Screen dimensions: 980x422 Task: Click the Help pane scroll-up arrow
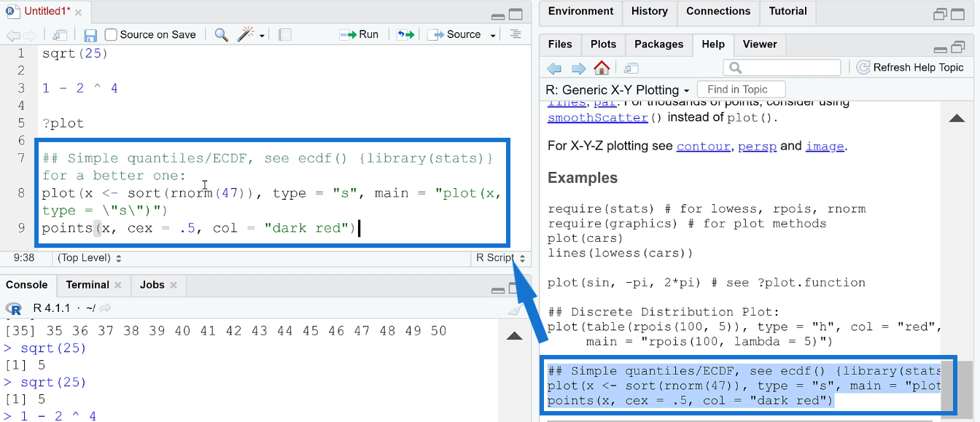[x=957, y=118]
